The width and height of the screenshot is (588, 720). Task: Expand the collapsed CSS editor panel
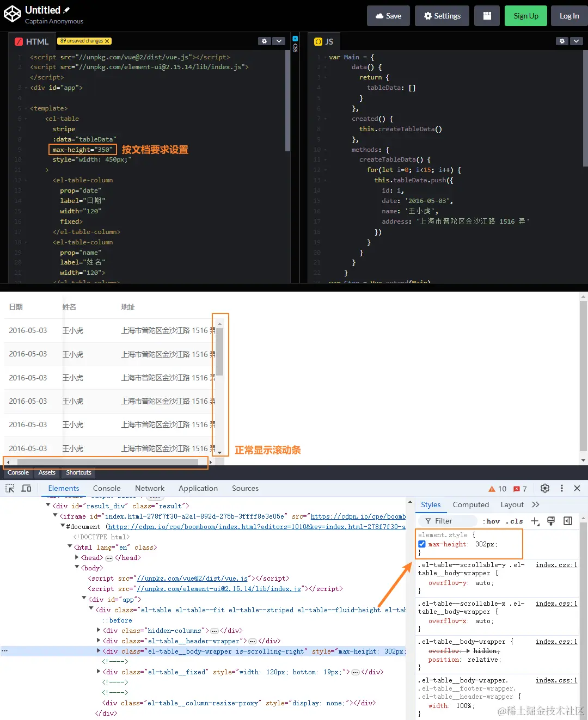(x=295, y=44)
